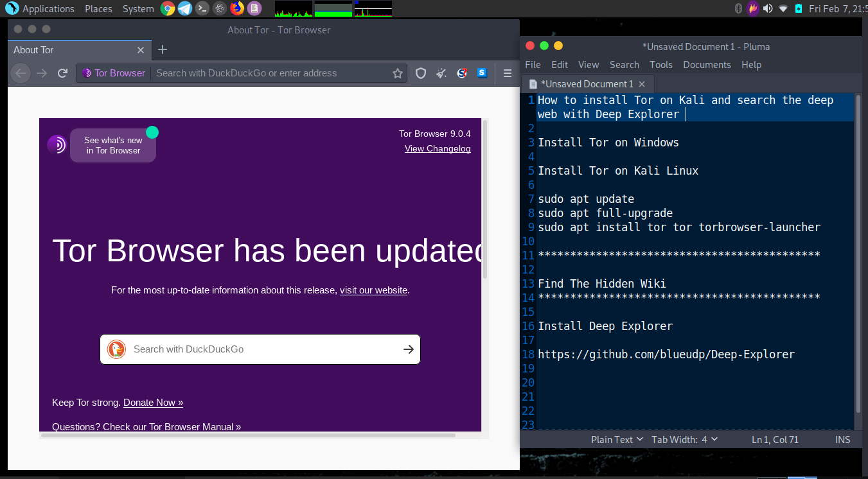The image size is (868, 479).
Task: Open Pluma's Search menu
Action: tap(624, 65)
